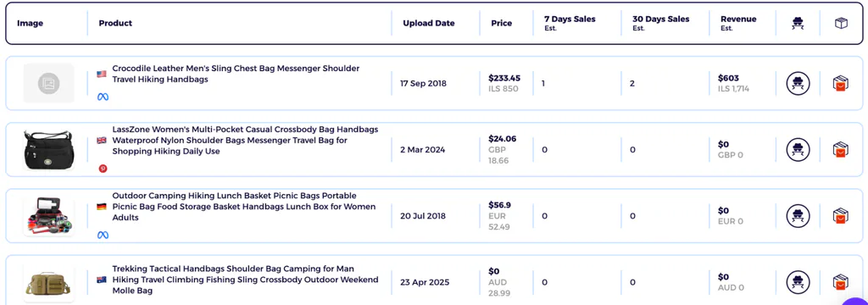Open Trekking Tactical Handbags Shoulder Bag title
Viewport: 868px width, 305px height.
[x=245, y=280]
